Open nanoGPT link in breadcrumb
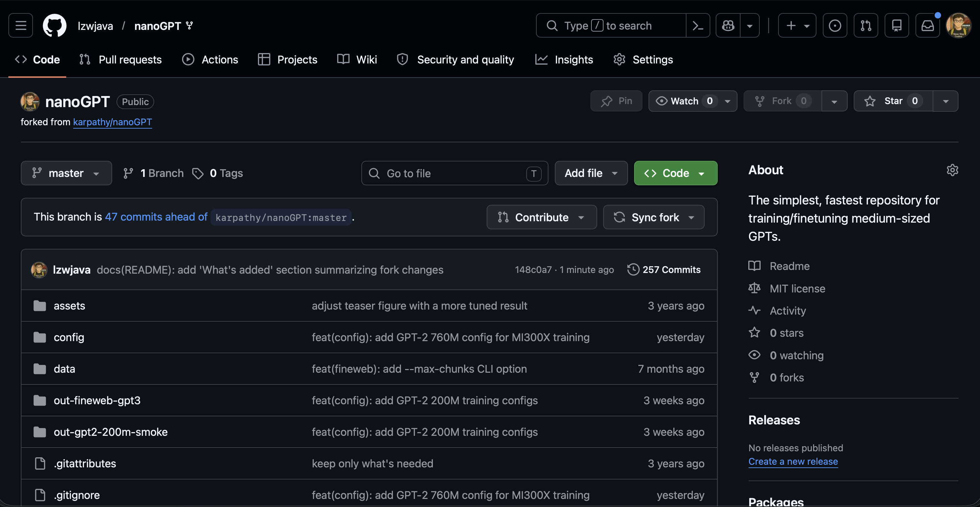The image size is (980, 507). pyautogui.click(x=158, y=26)
